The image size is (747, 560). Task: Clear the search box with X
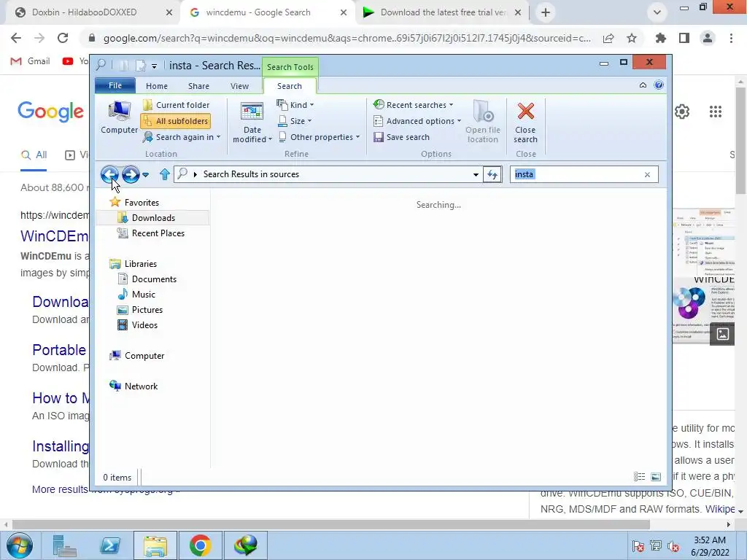[x=647, y=175]
